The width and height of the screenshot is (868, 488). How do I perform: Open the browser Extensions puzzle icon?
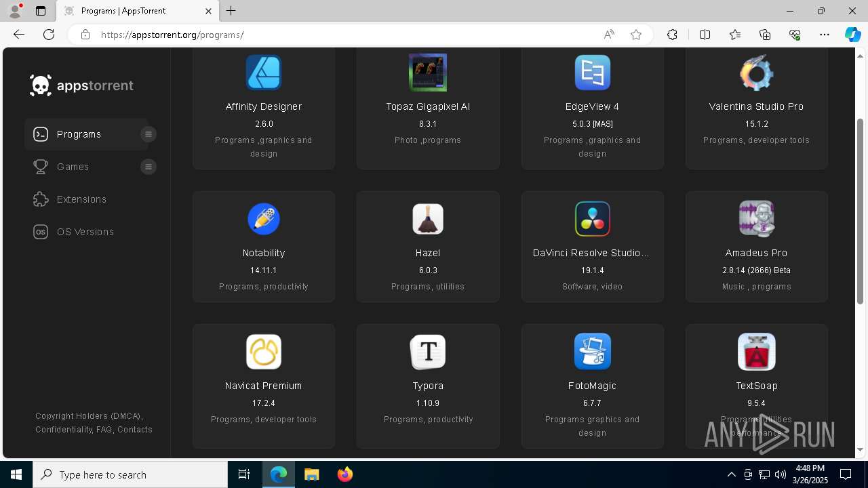point(672,35)
